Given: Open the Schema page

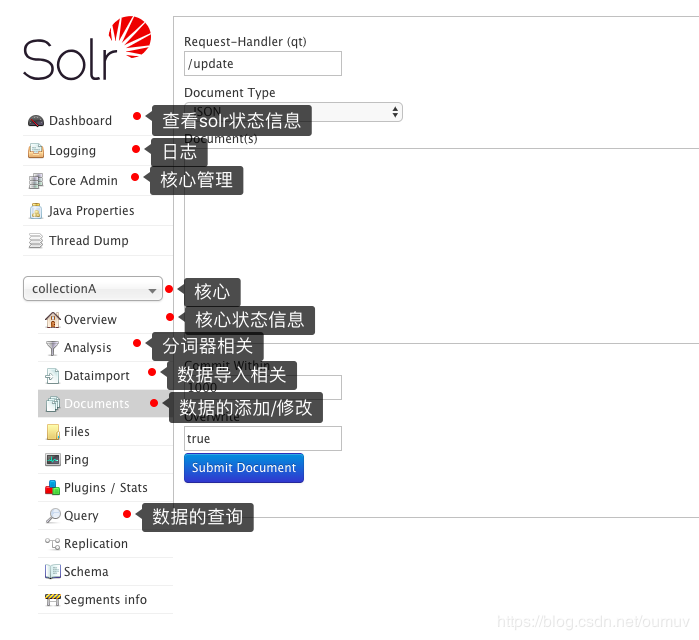Looking at the screenshot, I should 86,572.
